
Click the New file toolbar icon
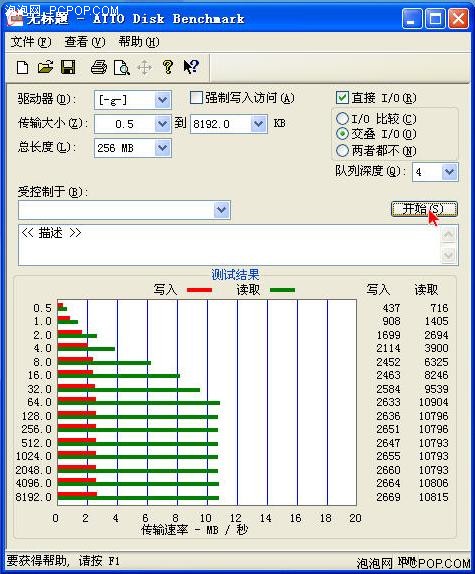tap(23, 67)
